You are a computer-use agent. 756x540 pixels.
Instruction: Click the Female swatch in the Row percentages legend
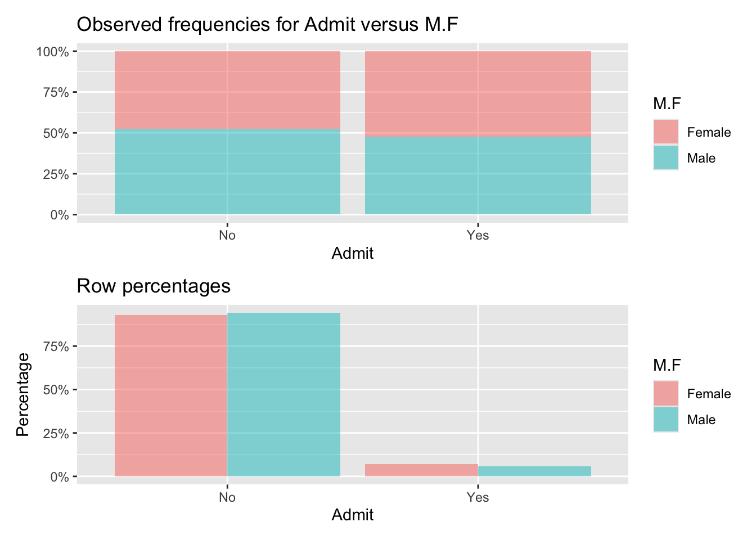coord(665,394)
